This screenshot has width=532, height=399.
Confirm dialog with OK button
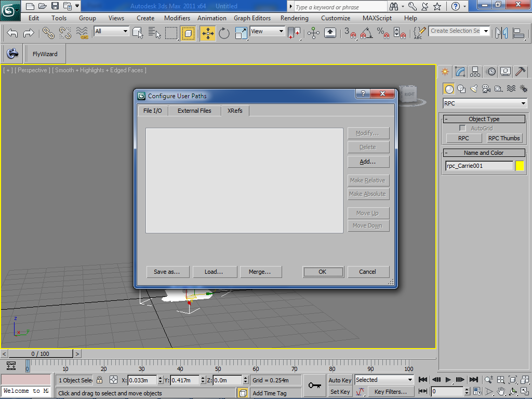point(323,272)
